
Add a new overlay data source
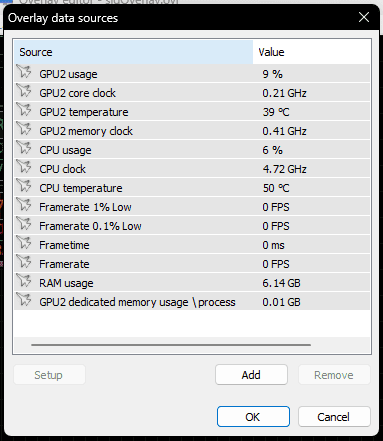(251, 375)
